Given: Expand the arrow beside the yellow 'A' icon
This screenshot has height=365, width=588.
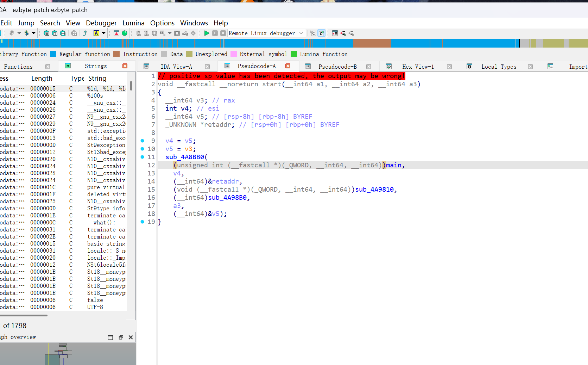Looking at the screenshot, I should (x=104, y=33).
